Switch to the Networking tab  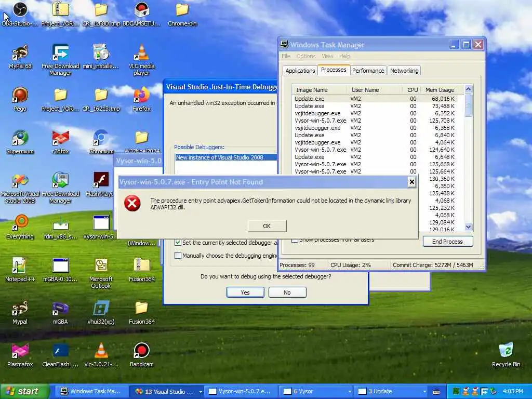(x=404, y=71)
